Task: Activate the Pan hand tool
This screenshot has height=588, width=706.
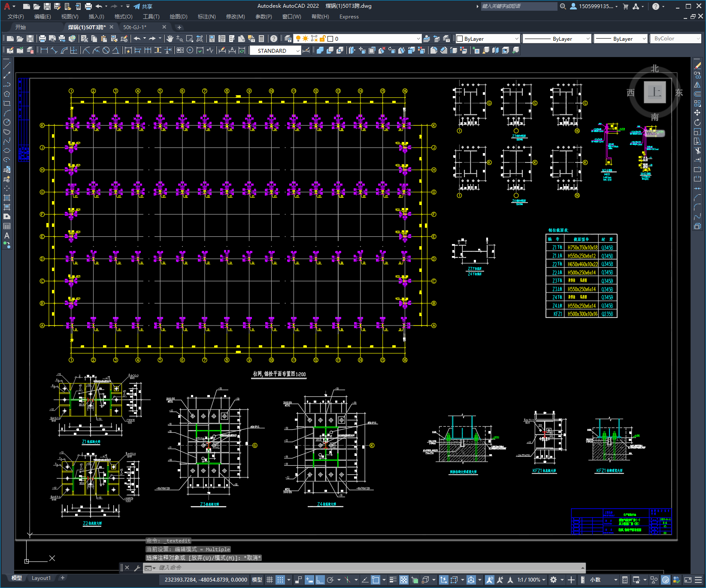Action: tap(170, 39)
